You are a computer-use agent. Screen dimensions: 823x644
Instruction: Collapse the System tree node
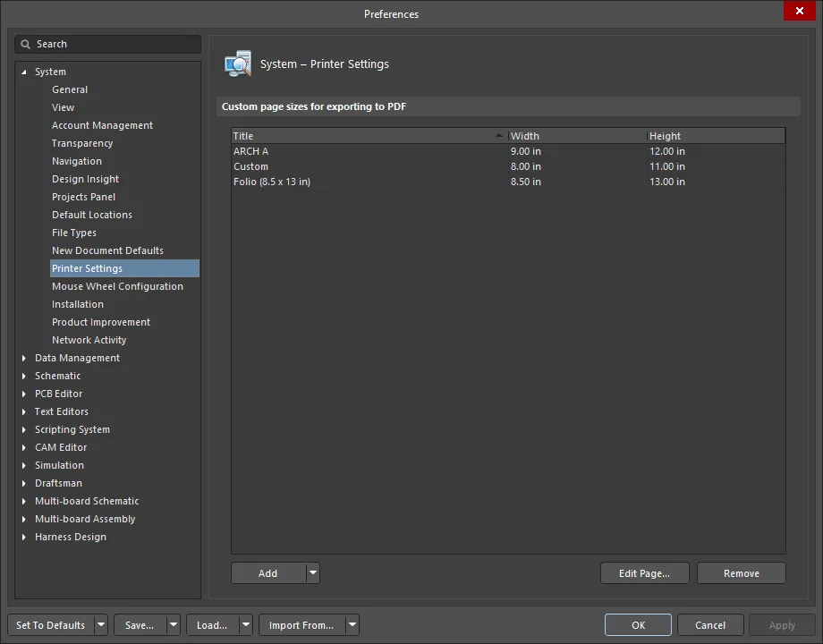tap(23, 72)
